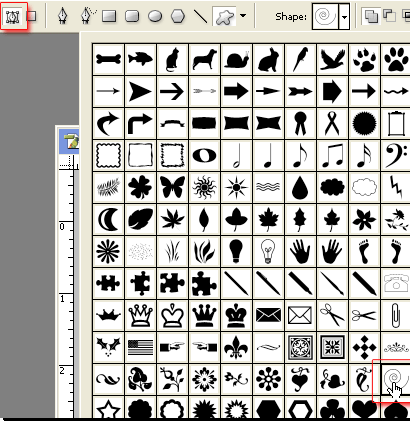Pick the outlined five-point star shape
This screenshot has width=410, height=426.
pos(108,408)
